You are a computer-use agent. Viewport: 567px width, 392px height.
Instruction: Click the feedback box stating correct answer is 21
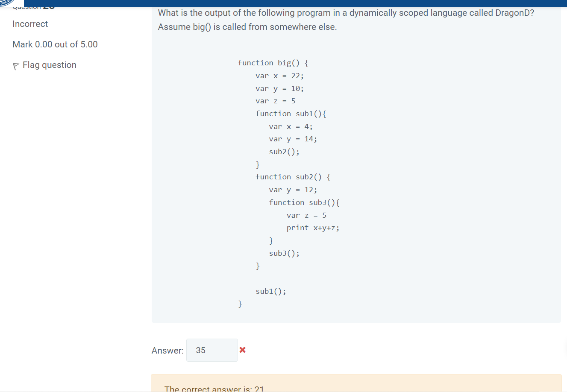coord(215,386)
